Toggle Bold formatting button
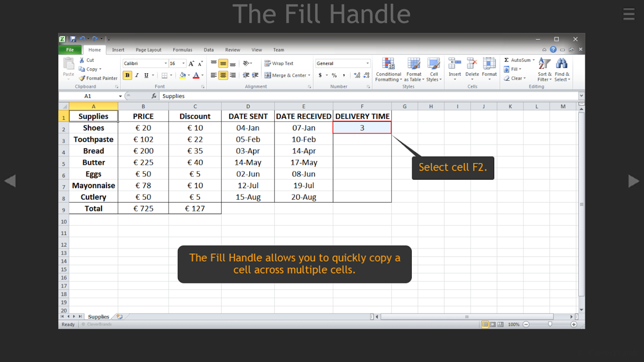This screenshot has width=644, height=362. pyautogui.click(x=127, y=76)
